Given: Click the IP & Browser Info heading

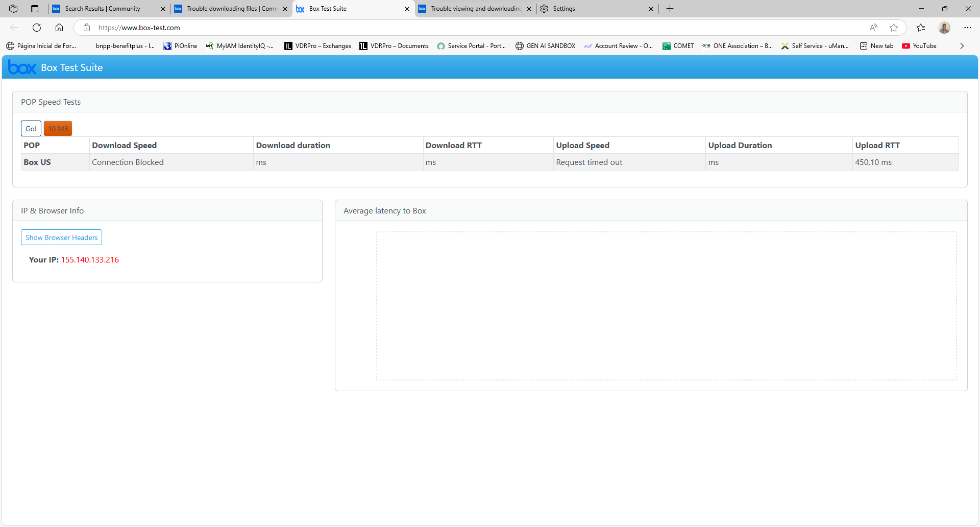Looking at the screenshot, I should (52, 210).
